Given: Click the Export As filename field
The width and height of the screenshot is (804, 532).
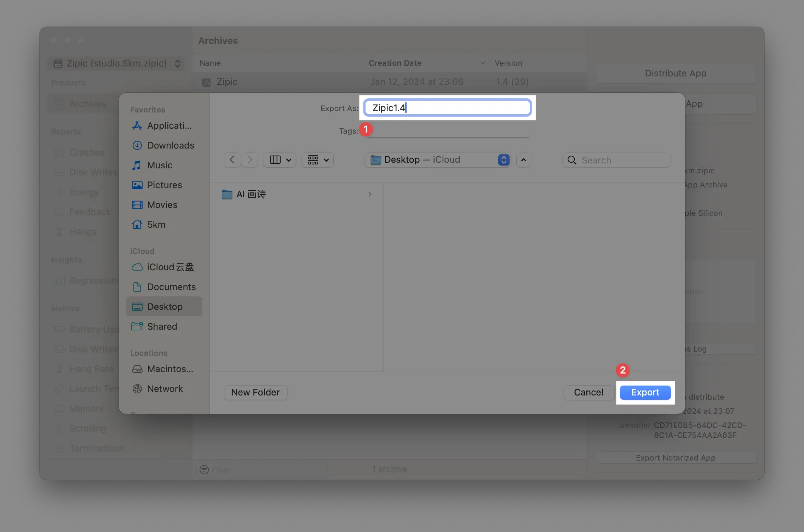Looking at the screenshot, I should [447, 108].
